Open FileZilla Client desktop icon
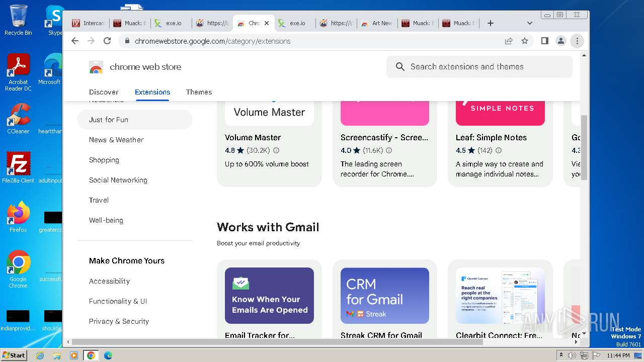The height and width of the screenshot is (362, 644). [18, 167]
